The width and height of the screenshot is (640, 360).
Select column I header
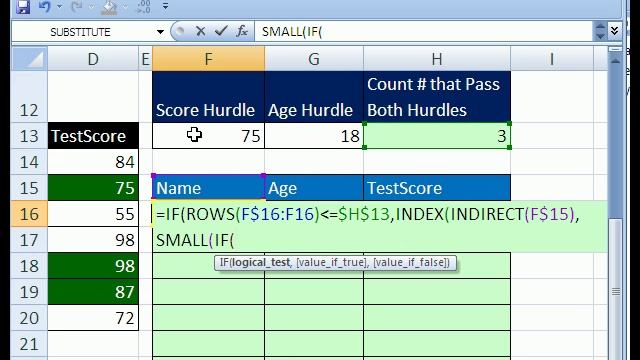coord(552,59)
